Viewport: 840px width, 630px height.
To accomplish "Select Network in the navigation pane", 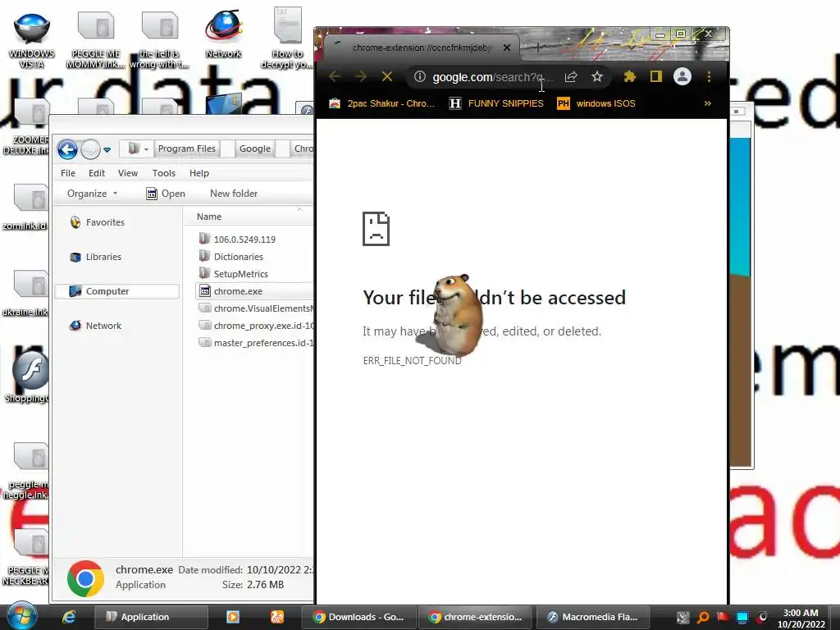I will click(x=95, y=325).
